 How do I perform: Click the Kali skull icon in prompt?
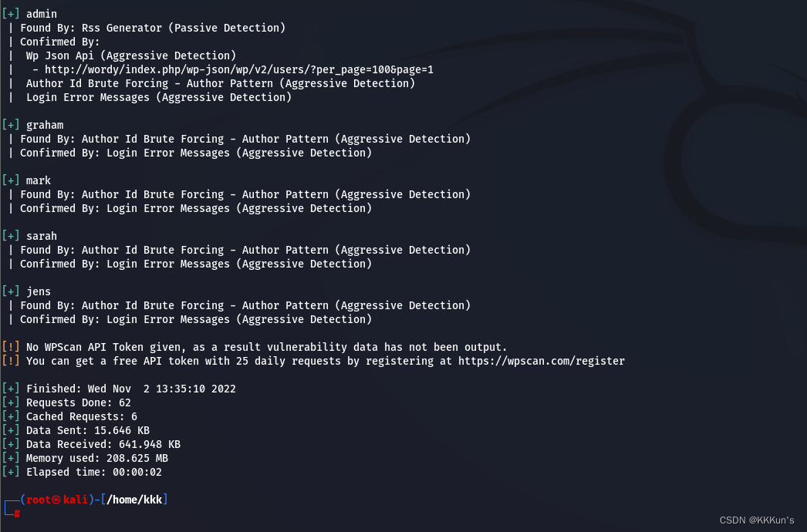click(56, 500)
